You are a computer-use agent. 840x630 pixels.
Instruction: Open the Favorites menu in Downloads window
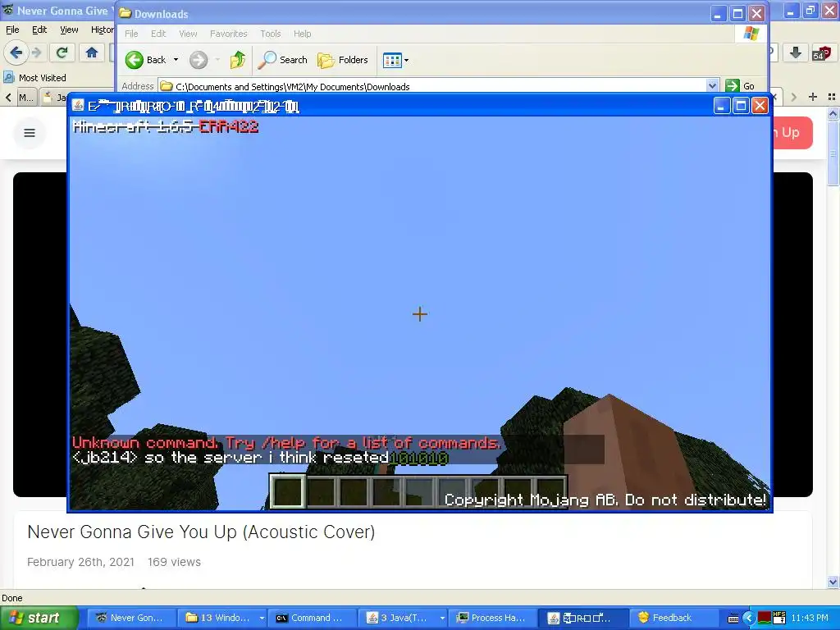click(228, 33)
